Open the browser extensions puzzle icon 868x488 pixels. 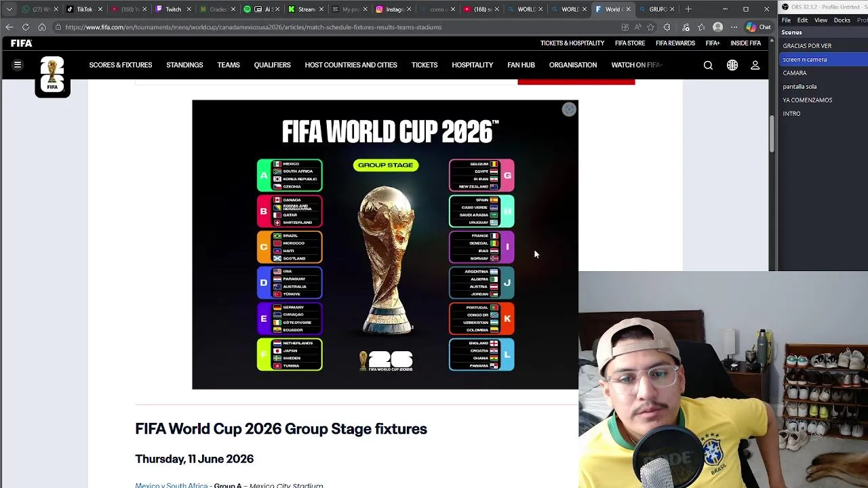[667, 27]
